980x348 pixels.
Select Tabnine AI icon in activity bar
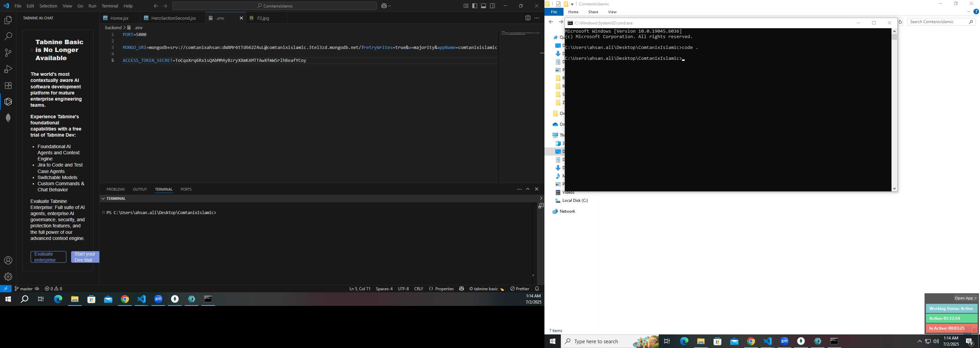(8, 102)
